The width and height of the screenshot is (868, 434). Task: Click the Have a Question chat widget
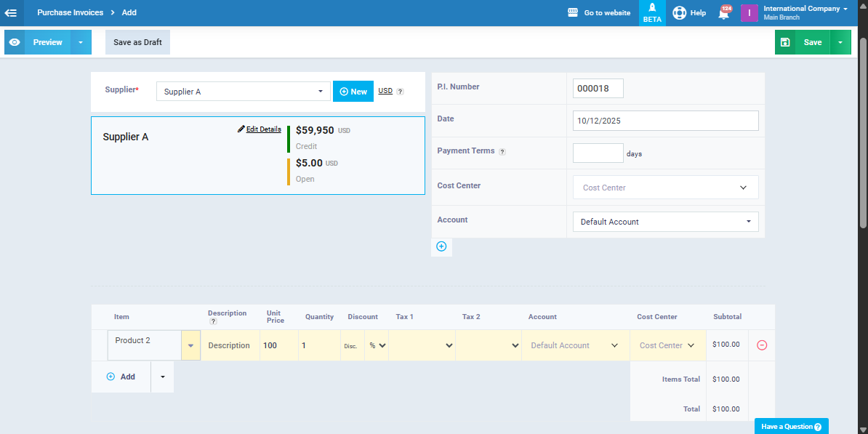pyautogui.click(x=791, y=427)
